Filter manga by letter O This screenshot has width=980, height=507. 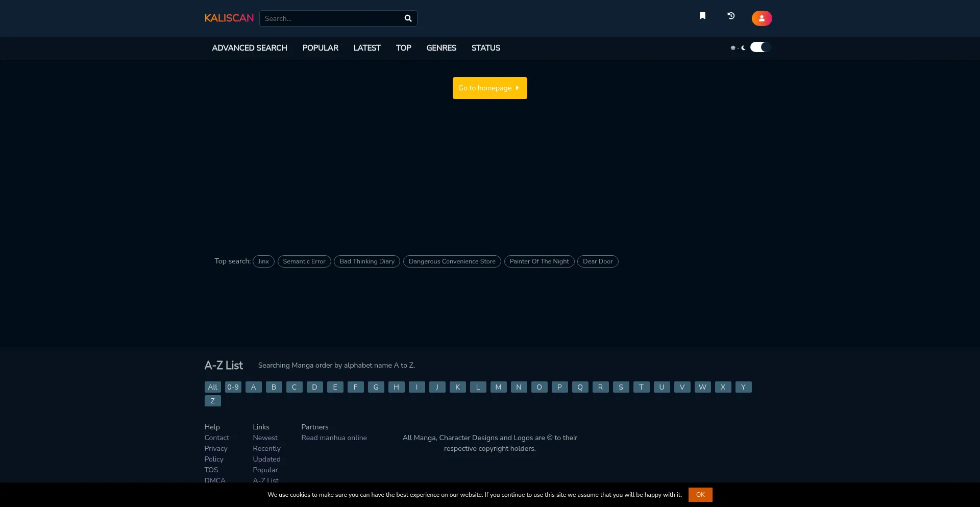coord(540,387)
